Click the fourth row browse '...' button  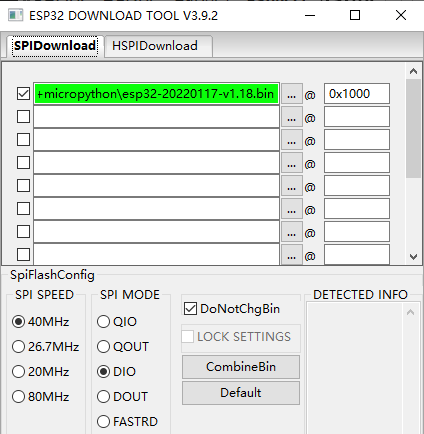point(292,163)
